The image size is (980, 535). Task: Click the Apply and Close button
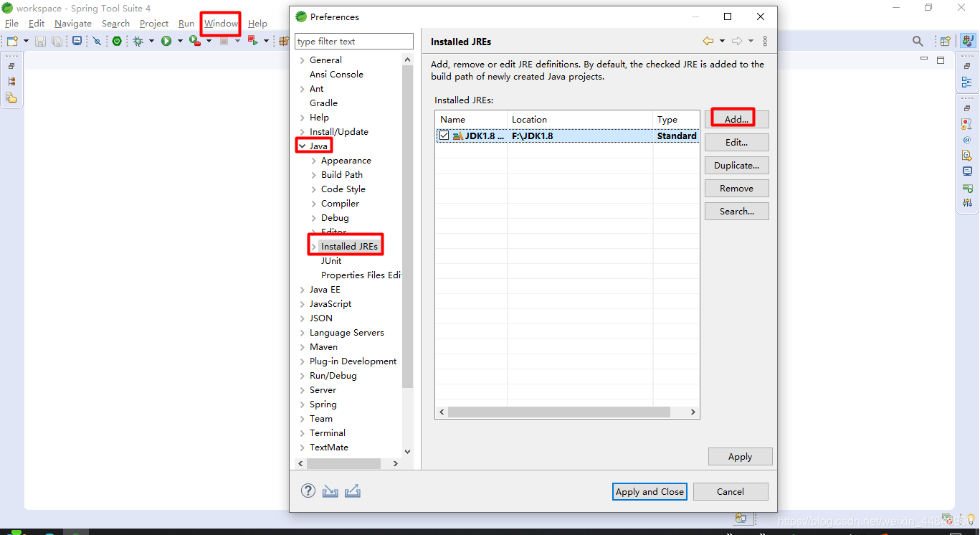pos(650,491)
